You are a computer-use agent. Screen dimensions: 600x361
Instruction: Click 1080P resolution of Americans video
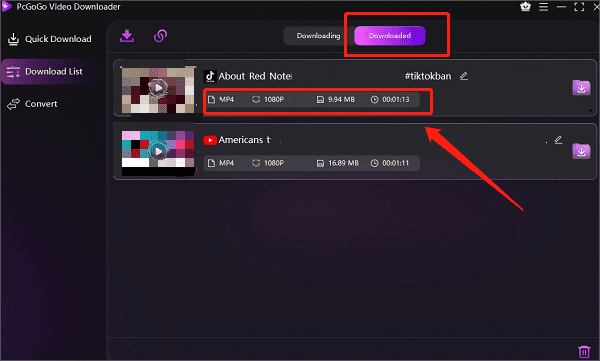(274, 163)
